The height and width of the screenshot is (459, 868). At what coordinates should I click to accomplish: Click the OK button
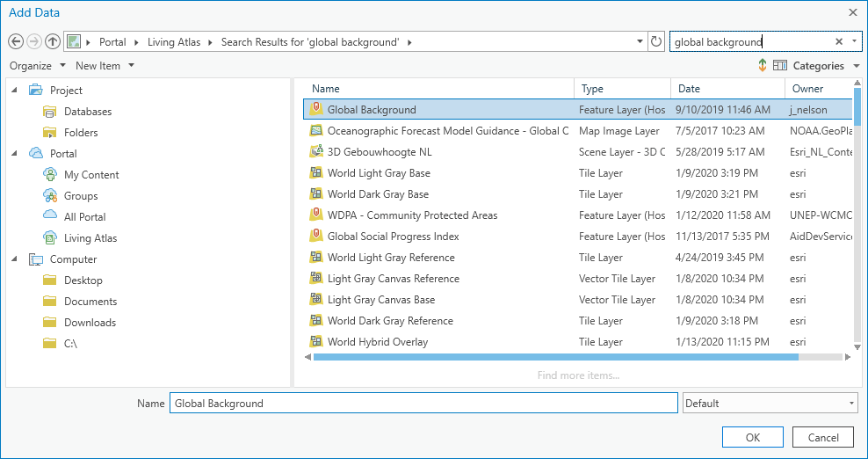click(752, 437)
